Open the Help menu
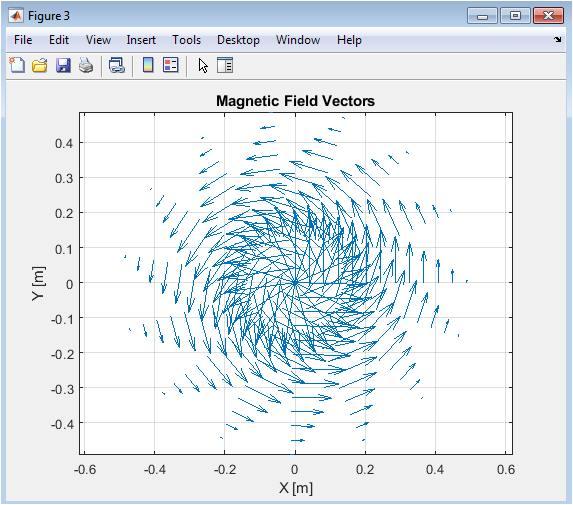 tap(349, 39)
